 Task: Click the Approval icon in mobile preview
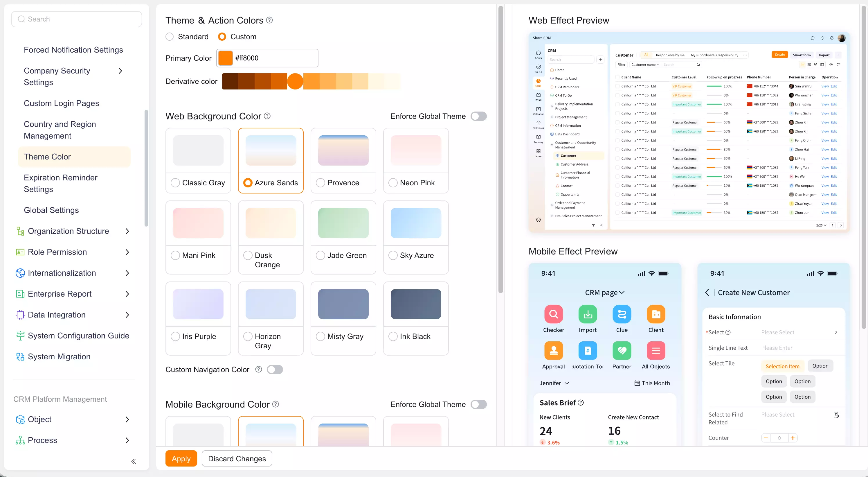pos(553,350)
